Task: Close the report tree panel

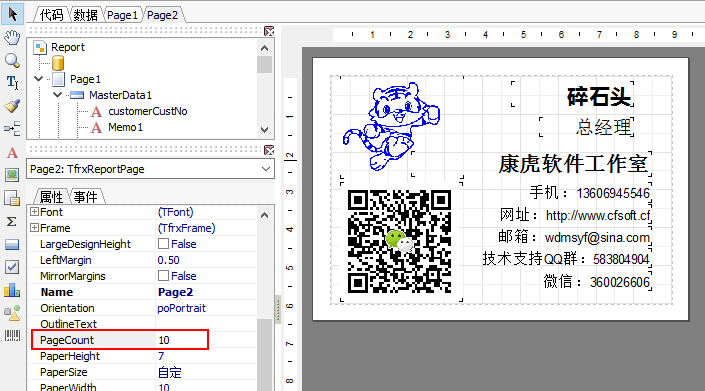Action: click(269, 31)
